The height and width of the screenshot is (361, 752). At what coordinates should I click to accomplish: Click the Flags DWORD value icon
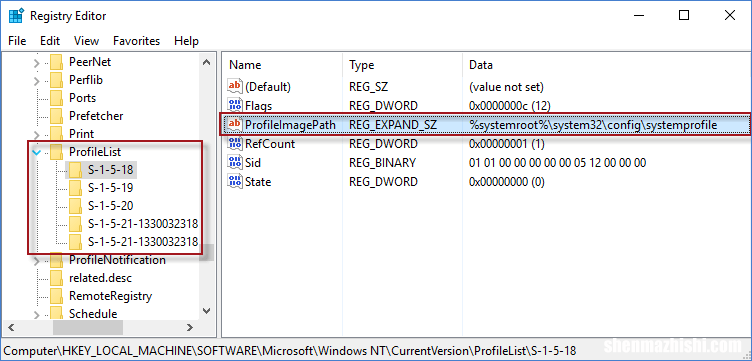click(235, 105)
